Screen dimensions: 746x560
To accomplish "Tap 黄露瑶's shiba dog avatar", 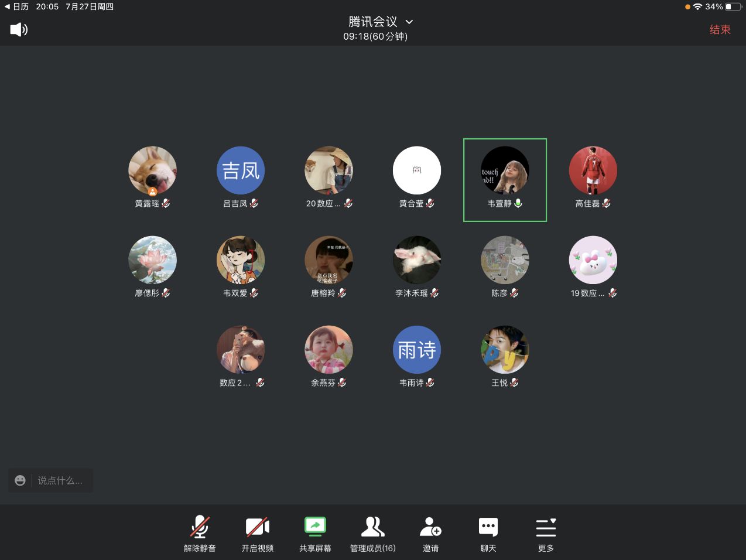I will pos(152,170).
